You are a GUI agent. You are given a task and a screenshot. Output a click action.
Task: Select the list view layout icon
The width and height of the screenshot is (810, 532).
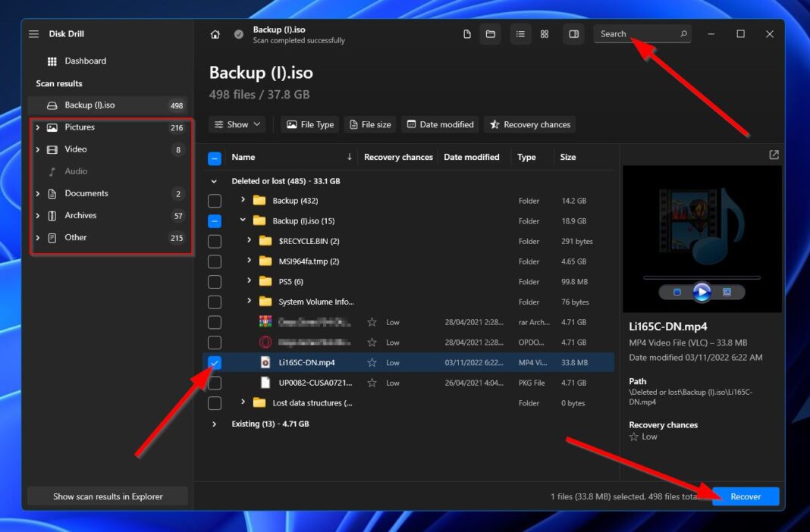point(520,34)
